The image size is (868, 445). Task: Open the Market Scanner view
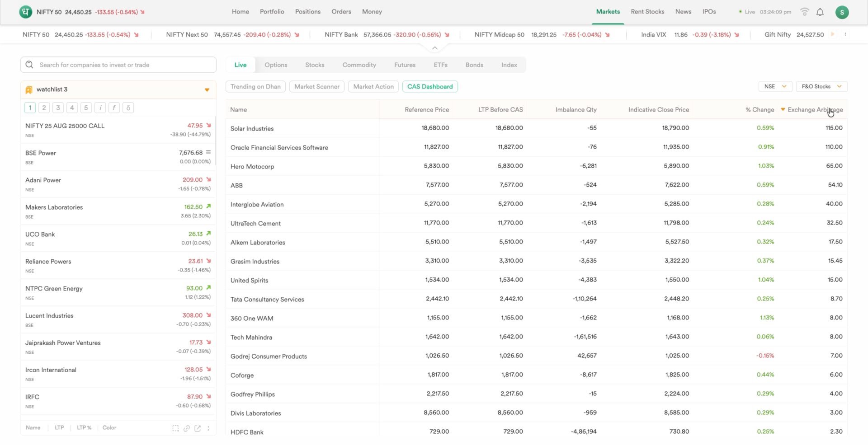pyautogui.click(x=317, y=87)
